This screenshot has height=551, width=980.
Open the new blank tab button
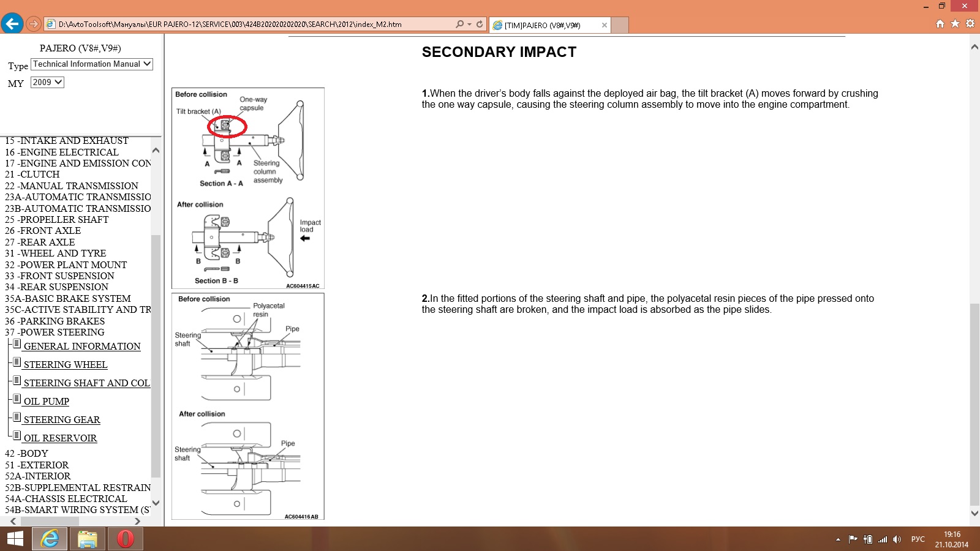[x=620, y=25]
